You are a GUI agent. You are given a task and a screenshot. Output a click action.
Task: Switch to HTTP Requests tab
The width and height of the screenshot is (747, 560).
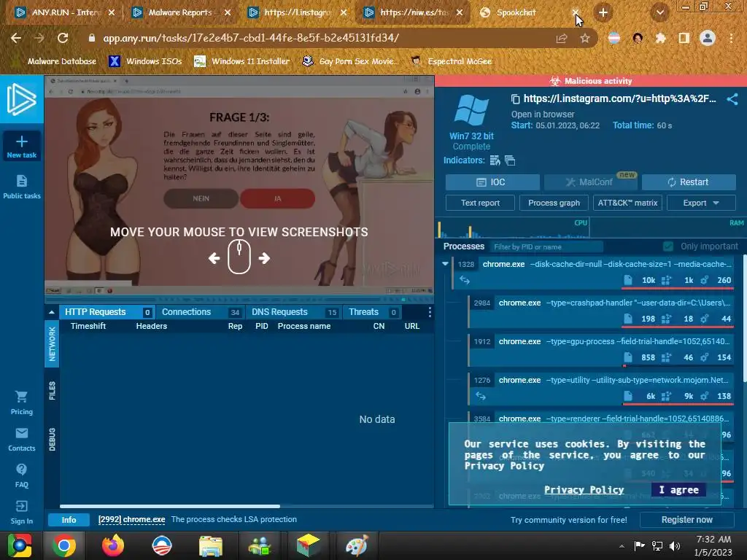[108, 312]
